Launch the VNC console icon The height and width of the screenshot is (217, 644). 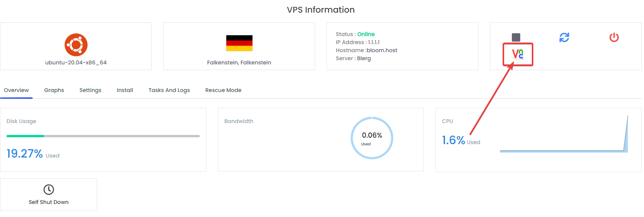(518, 54)
